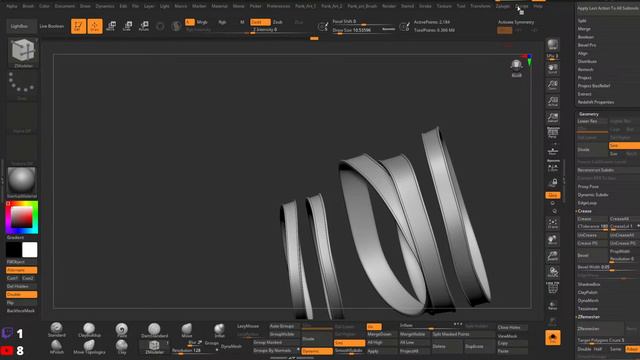
Task: Toggle the Live Boolean button
Action: tap(51, 26)
